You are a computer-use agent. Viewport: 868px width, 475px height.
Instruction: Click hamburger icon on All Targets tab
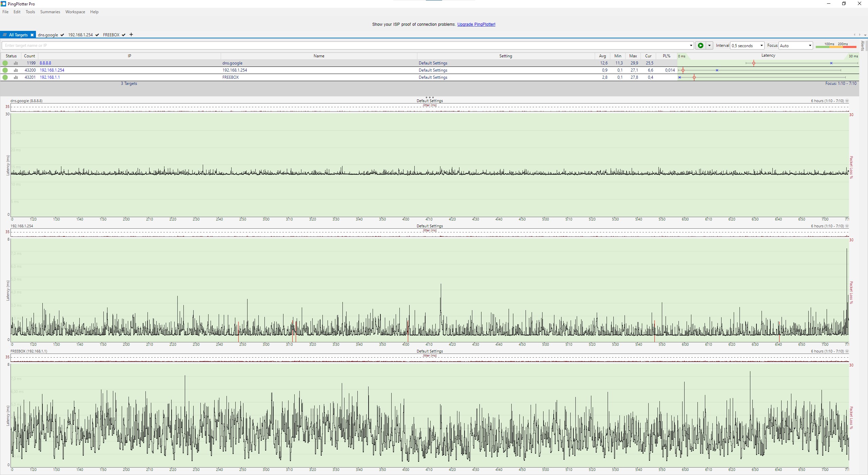[5, 35]
